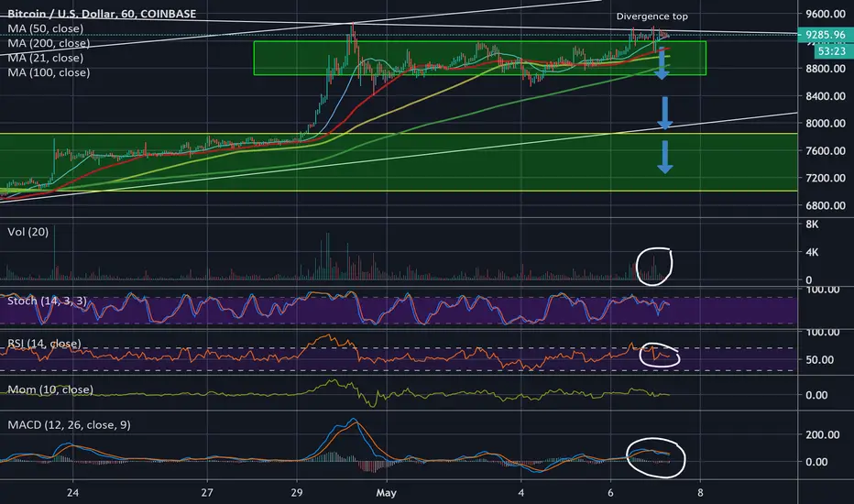This screenshot has width=854, height=504.
Task: Click the 4K volume axis label
Action: pos(812,252)
